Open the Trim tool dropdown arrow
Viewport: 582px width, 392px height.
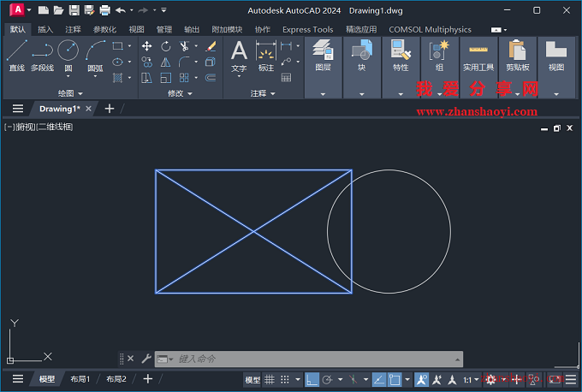click(196, 46)
